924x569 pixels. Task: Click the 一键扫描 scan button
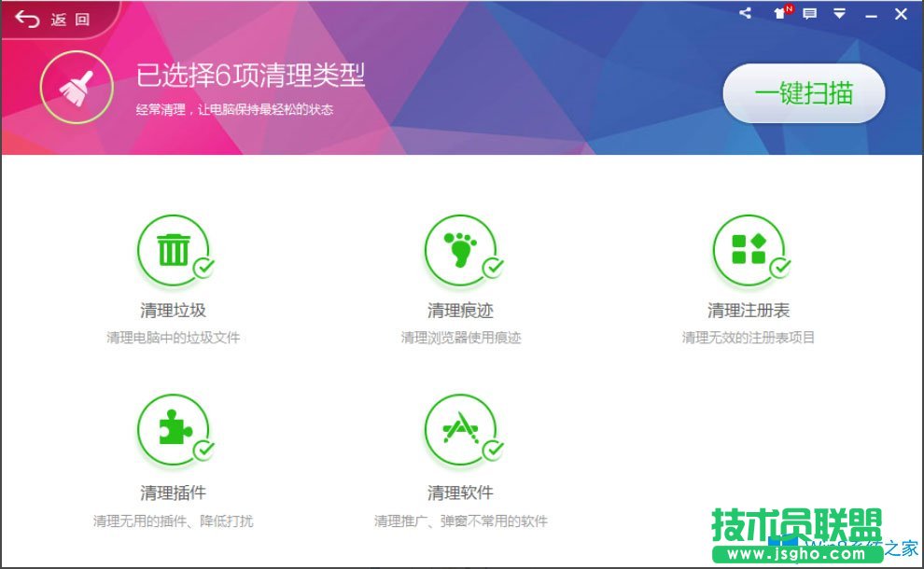coord(805,93)
